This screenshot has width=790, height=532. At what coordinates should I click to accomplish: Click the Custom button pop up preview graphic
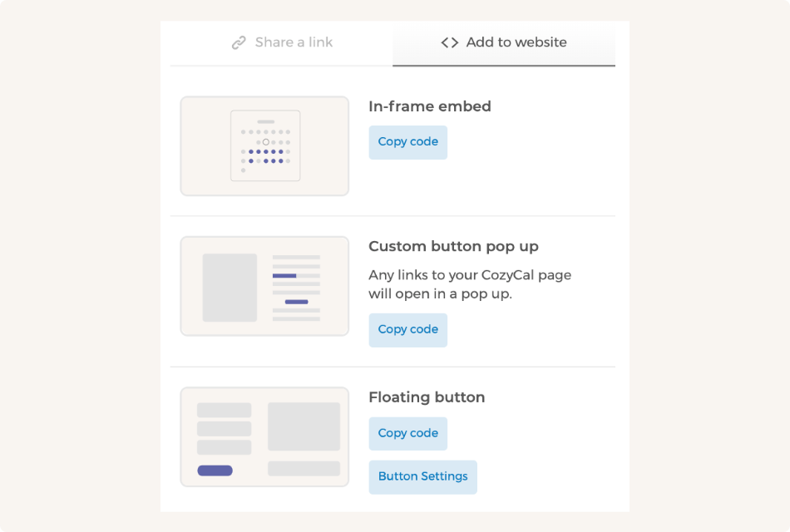[x=264, y=285]
